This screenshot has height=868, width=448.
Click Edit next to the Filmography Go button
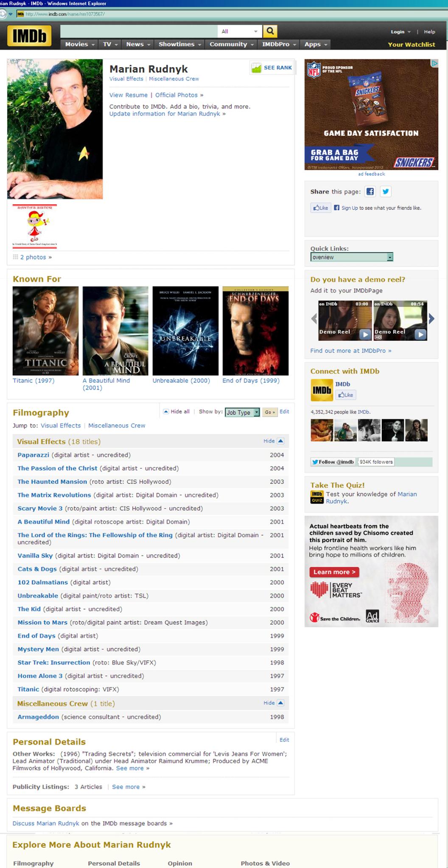pyautogui.click(x=284, y=412)
